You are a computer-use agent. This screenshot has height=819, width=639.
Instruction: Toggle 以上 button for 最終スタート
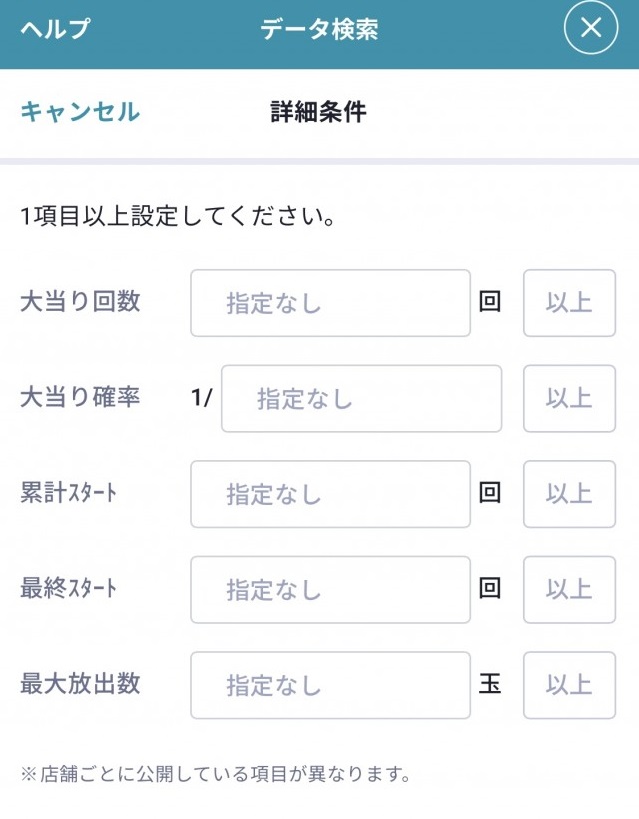569,590
